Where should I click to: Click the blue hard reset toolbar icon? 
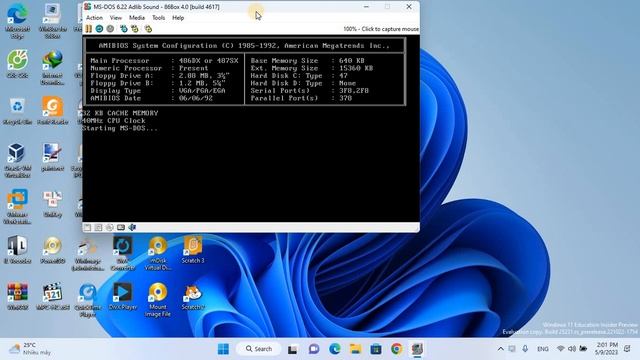click(99, 29)
